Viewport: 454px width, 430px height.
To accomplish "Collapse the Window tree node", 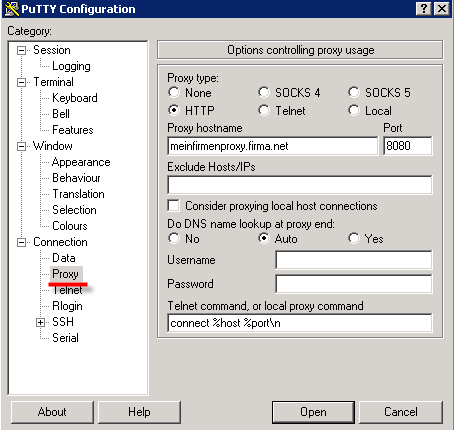I will click(x=21, y=146).
